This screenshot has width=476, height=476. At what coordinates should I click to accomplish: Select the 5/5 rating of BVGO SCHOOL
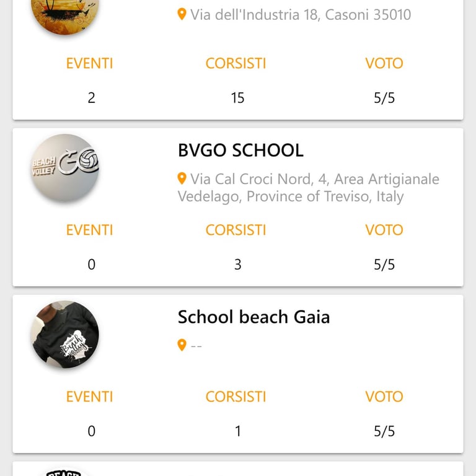click(384, 265)
